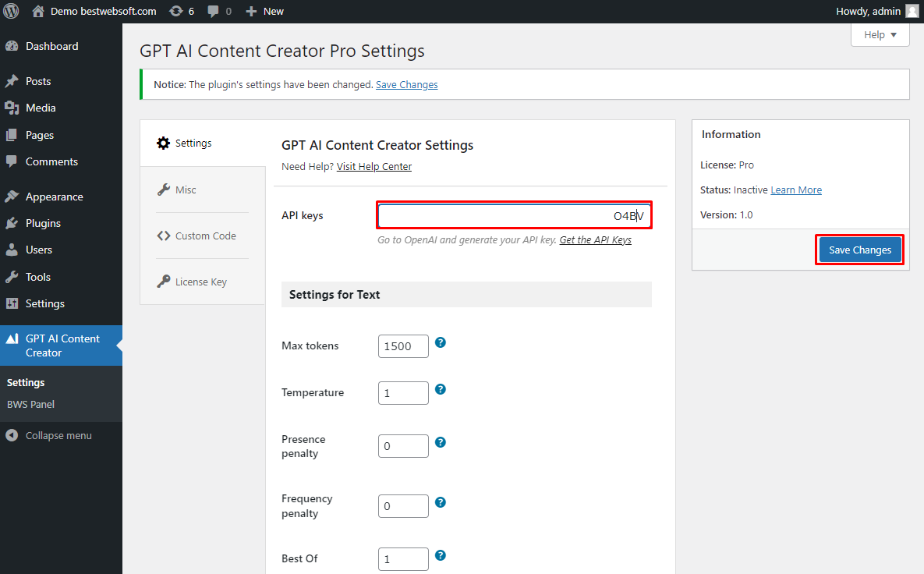Viewport: 924px width, 574px height.
Task: Open the main WordPress Settings menu
Action: (44, 303)
